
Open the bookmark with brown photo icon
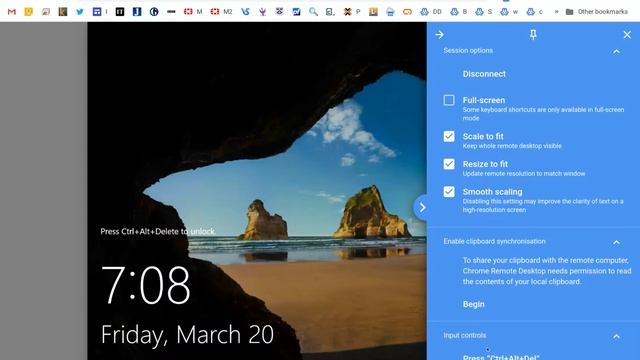point(63,12)
